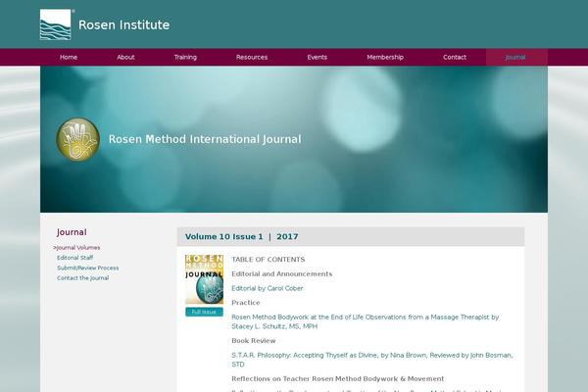
Task: Click the TABLE OF CONTENTS text
Action: (269, 260)
